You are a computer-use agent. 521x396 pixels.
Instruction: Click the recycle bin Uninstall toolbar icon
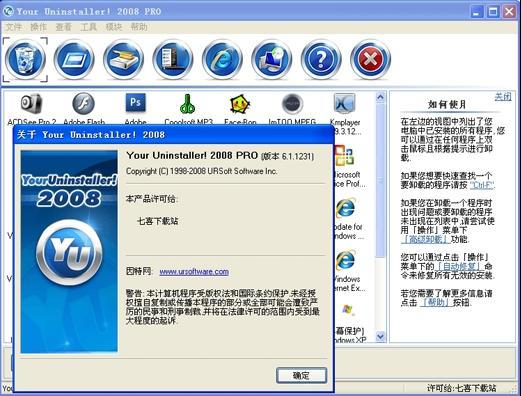pyautogui.click(x=25, y=59)
